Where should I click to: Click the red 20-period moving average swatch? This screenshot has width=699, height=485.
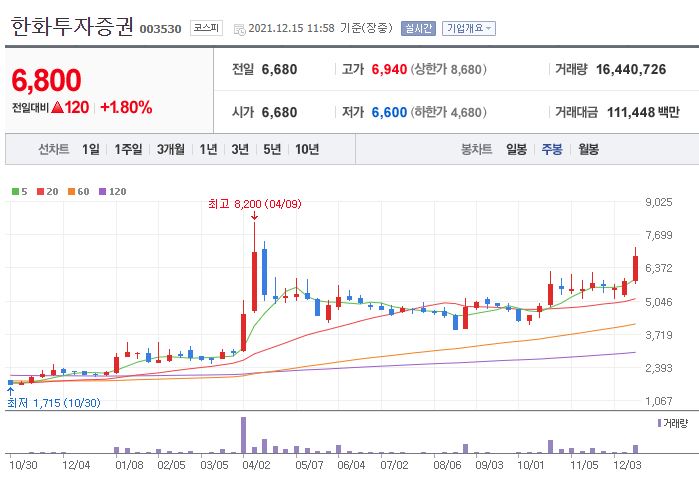click(x=41, y=192)
